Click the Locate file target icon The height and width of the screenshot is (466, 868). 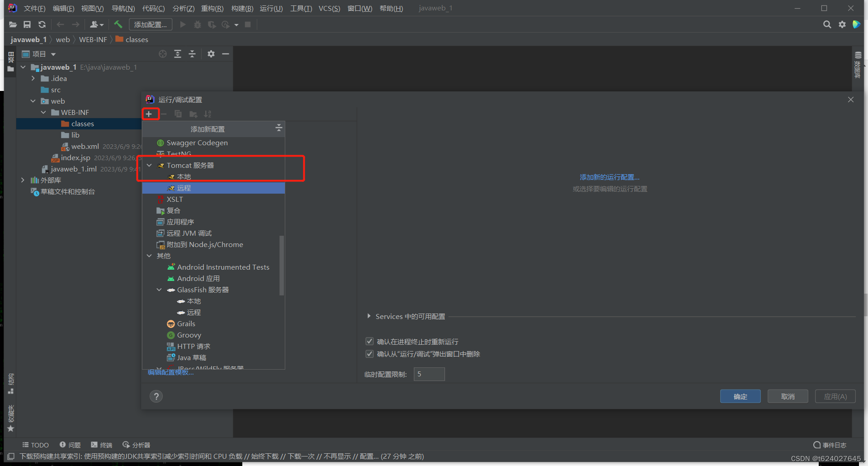coord(163,54)
